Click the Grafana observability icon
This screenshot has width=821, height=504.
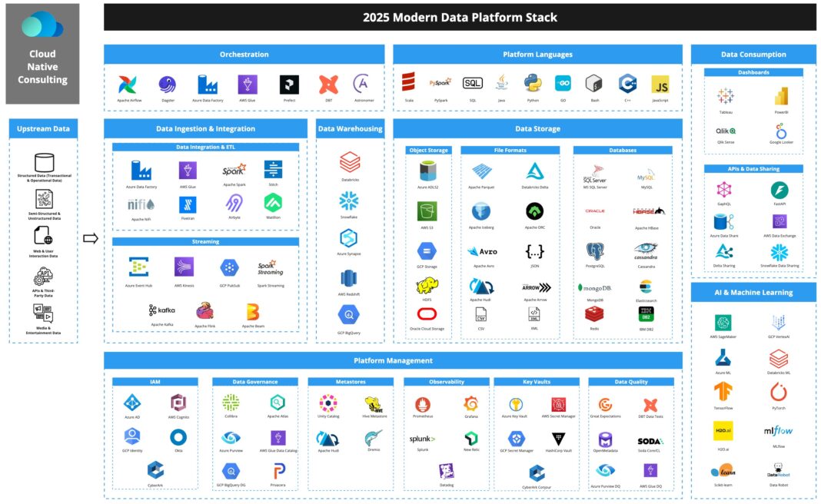point(470,403)
